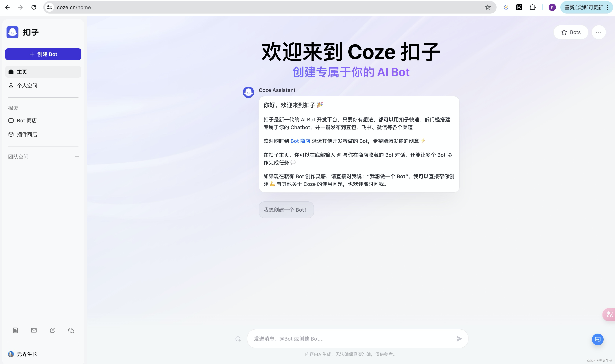Click the WeChat icon in sidebar footer
The width and height of the screenshot is (615, 364).
[71, 330]
